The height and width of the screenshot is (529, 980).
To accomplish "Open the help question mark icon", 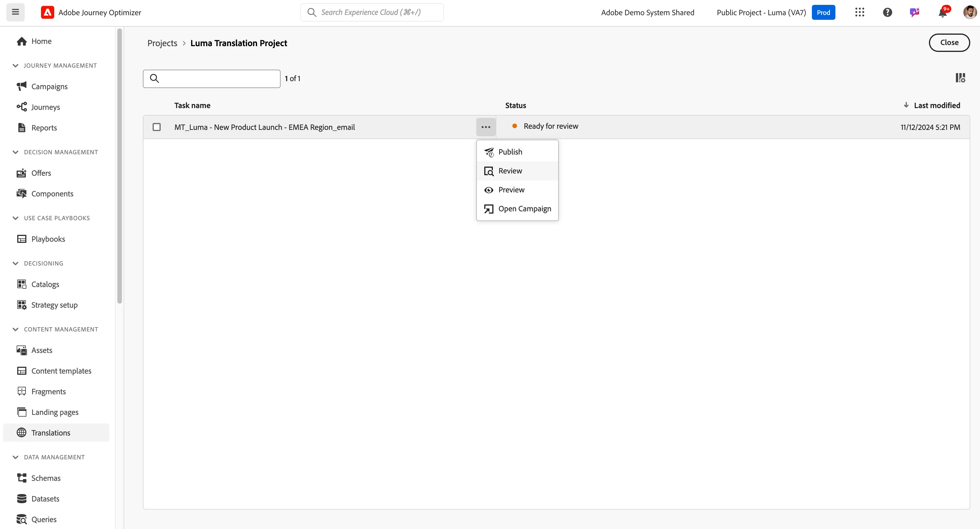I will click(887, 13).
